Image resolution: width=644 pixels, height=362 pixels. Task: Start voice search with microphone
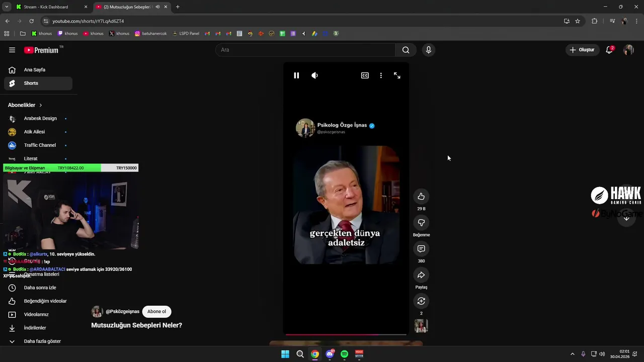click(x=428, y=50)
